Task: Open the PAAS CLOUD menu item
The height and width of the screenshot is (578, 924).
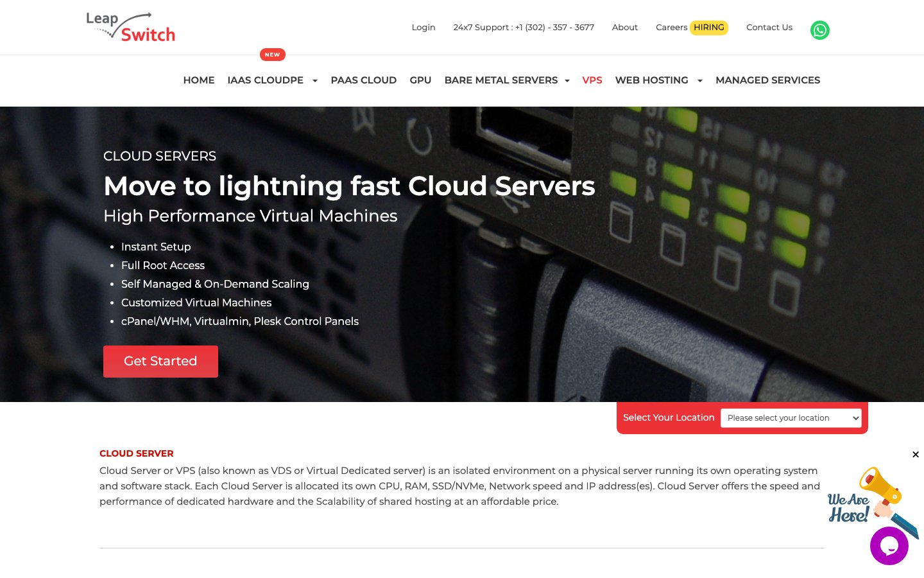Action: [364, 80]
